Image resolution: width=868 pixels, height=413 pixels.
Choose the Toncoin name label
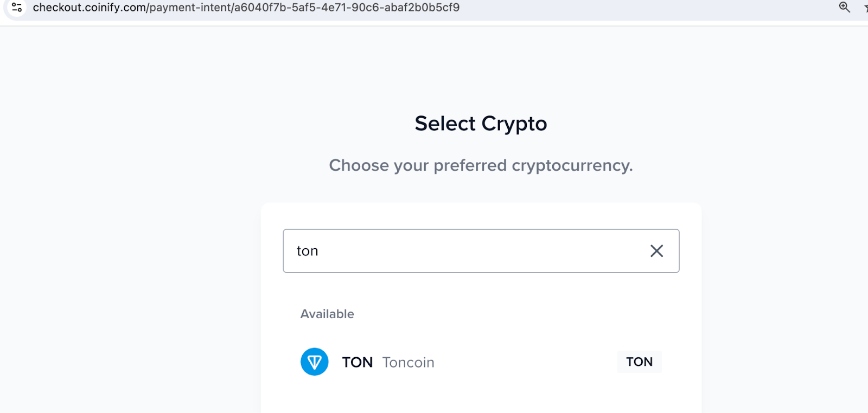point(408,362)
